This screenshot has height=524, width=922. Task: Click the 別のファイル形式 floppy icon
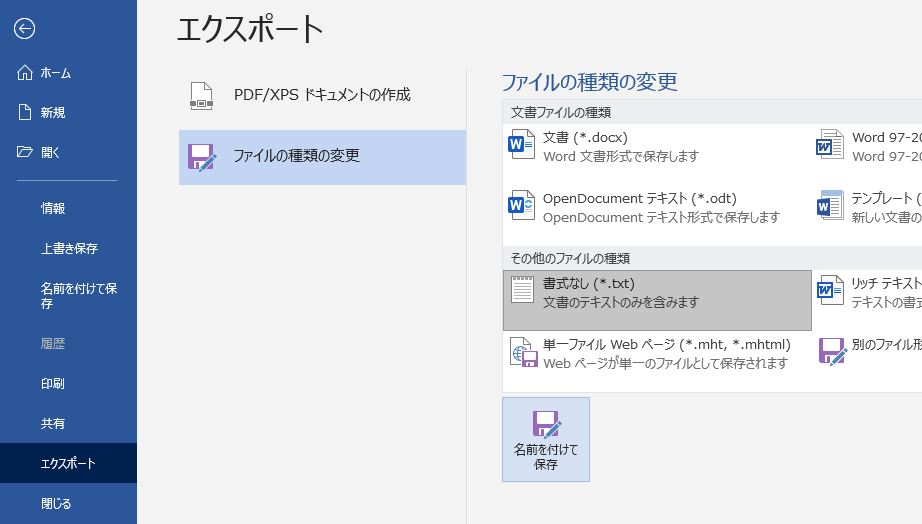coord(832,352)
